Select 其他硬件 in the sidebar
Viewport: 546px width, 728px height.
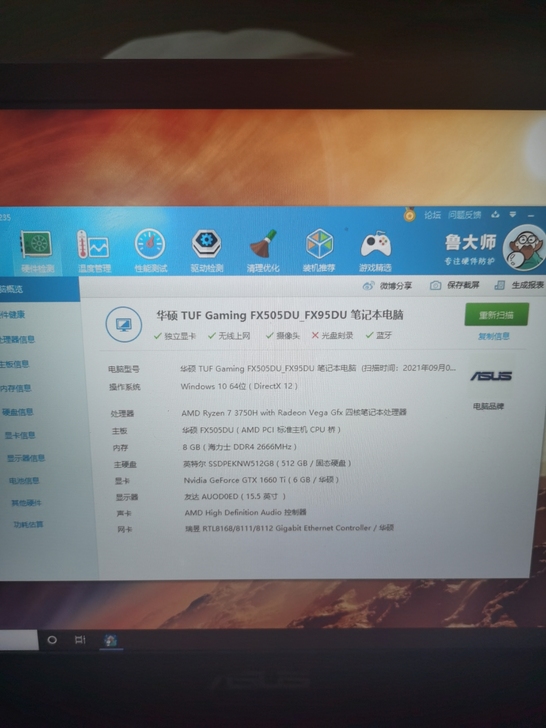(26, 503)
